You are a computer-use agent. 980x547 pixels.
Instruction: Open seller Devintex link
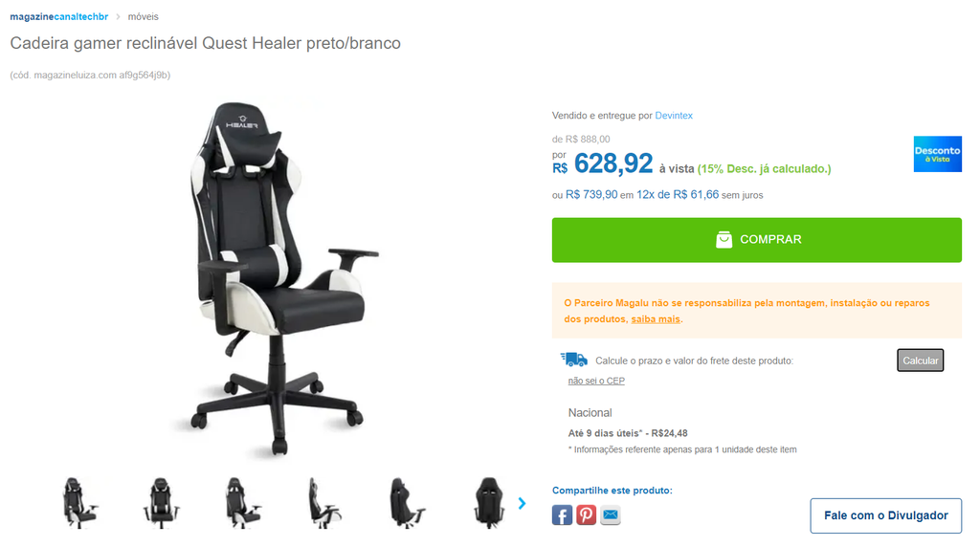pyautogui.click(x=674, y=116)
